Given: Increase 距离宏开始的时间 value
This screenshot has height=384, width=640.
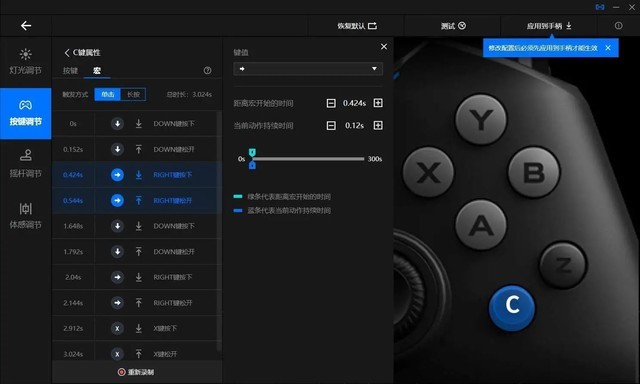Looking at the screenshot, I should point(378,103).
